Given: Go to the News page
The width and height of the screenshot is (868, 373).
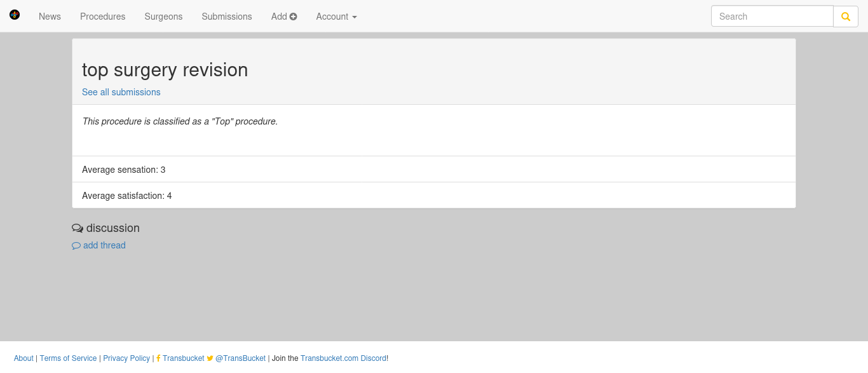Looking at the screenshot, I should click(x=50, y=17).
